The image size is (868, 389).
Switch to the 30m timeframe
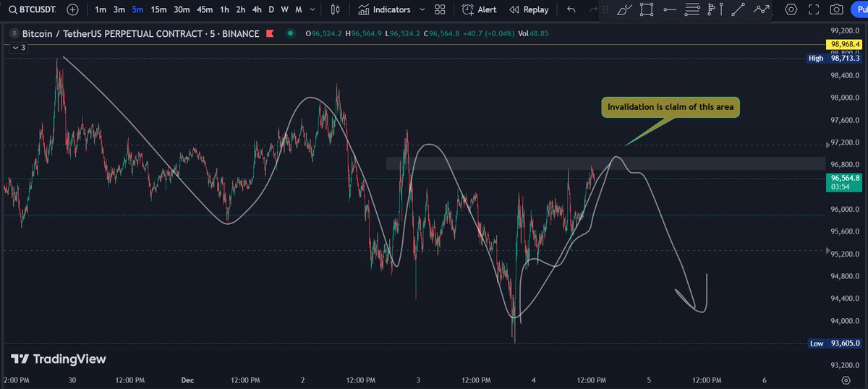click(x=182, y=9)
